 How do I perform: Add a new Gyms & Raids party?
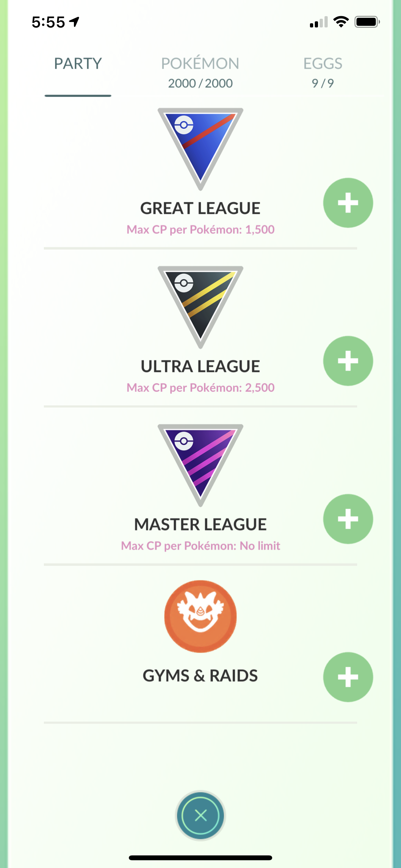point(348,677)
